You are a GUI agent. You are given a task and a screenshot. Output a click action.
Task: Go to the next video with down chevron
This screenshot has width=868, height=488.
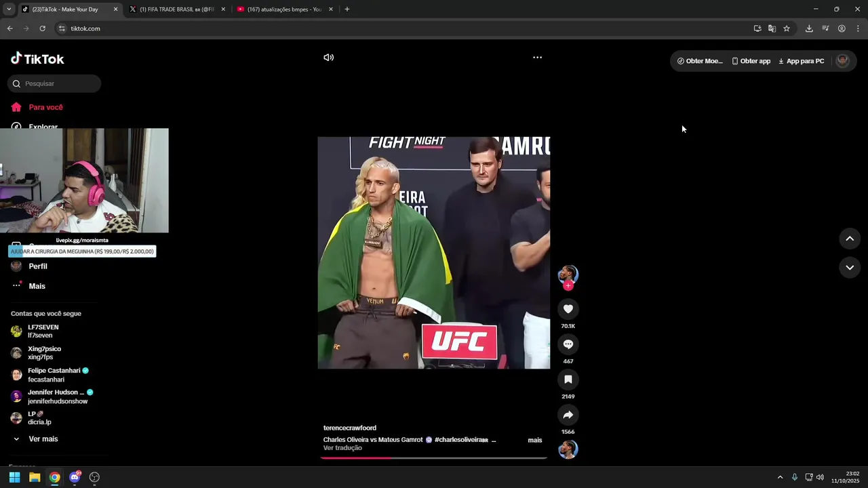tap(850, 268)
